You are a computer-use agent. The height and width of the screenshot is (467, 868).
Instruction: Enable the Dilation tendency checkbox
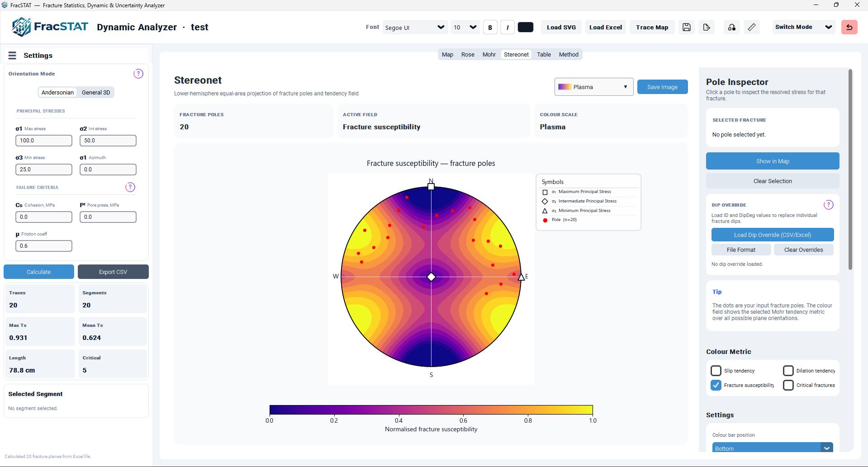click(788, 371)
